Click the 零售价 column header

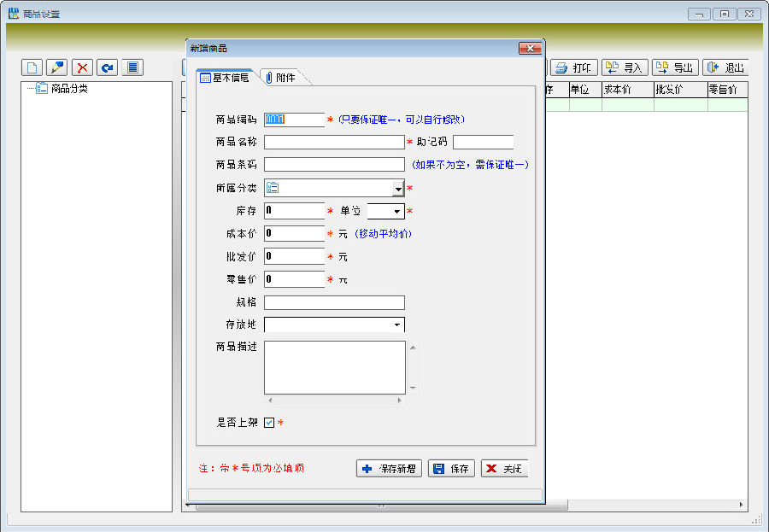coord(728,90)
